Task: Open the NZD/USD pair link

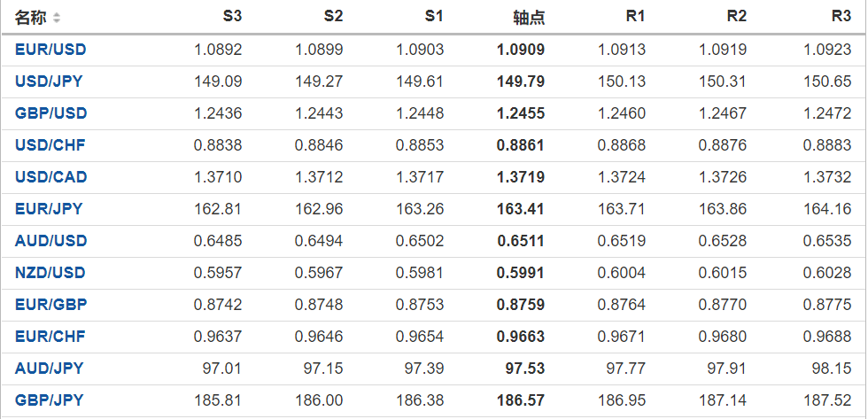Action: coord(50,273)
